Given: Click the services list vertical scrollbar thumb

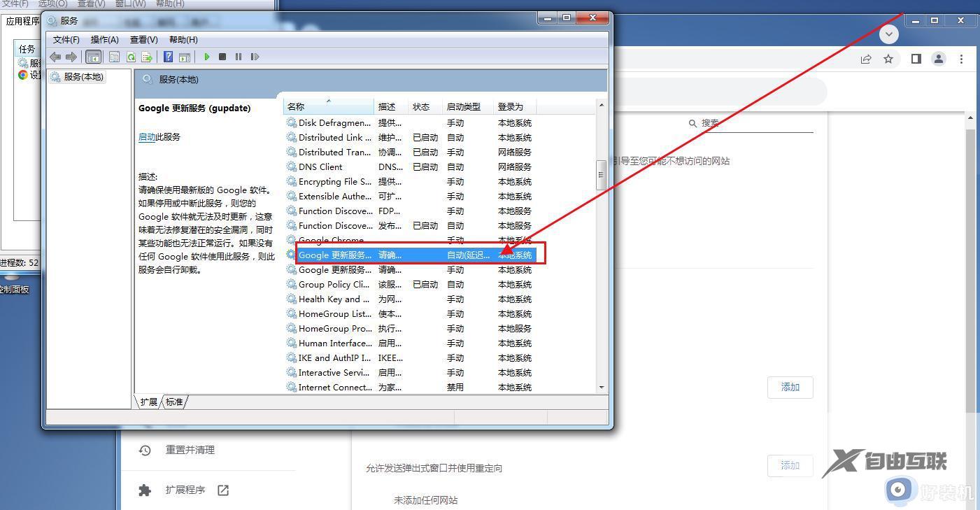Looking at the screenshot, I should (601, 175).
